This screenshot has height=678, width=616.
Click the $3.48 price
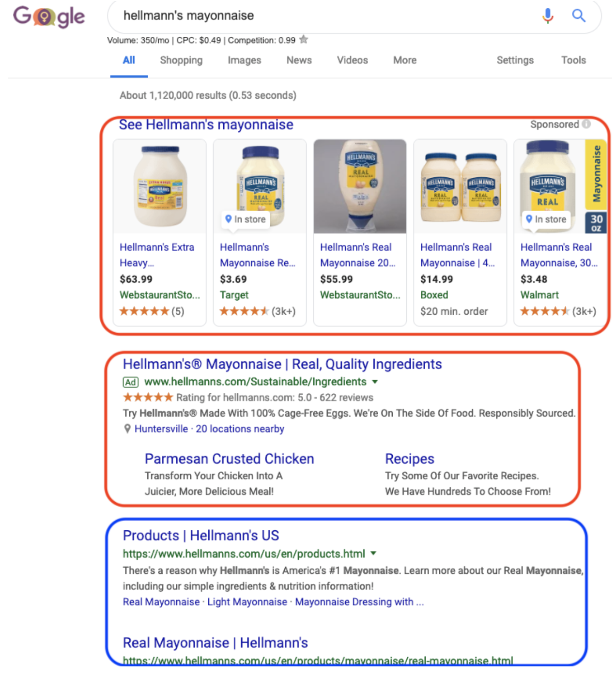534,279
